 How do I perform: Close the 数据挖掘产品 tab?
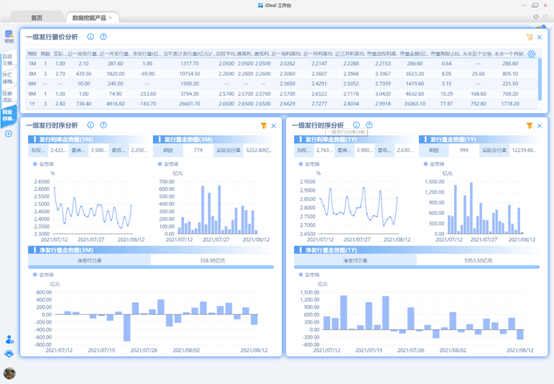(x=110, y=17)
